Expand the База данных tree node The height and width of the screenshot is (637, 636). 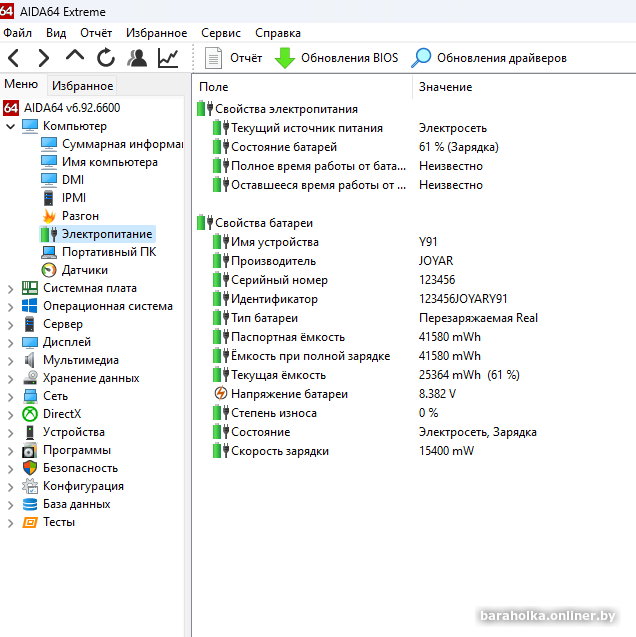point(11,505)
